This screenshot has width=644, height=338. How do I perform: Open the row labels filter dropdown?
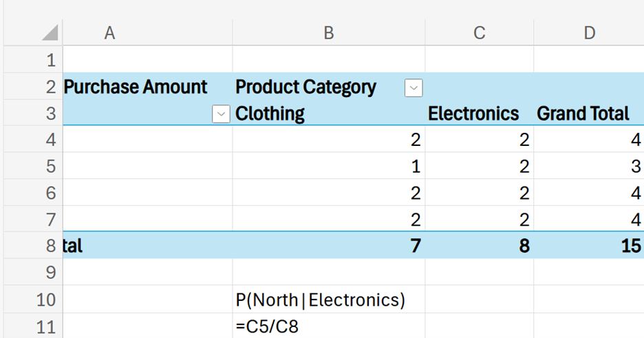click(221, 114)
